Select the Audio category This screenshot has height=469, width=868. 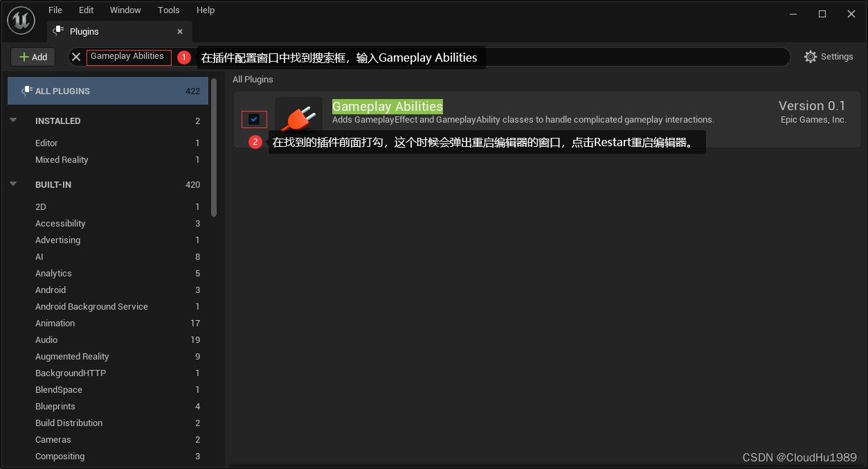[x=108, y=339]
